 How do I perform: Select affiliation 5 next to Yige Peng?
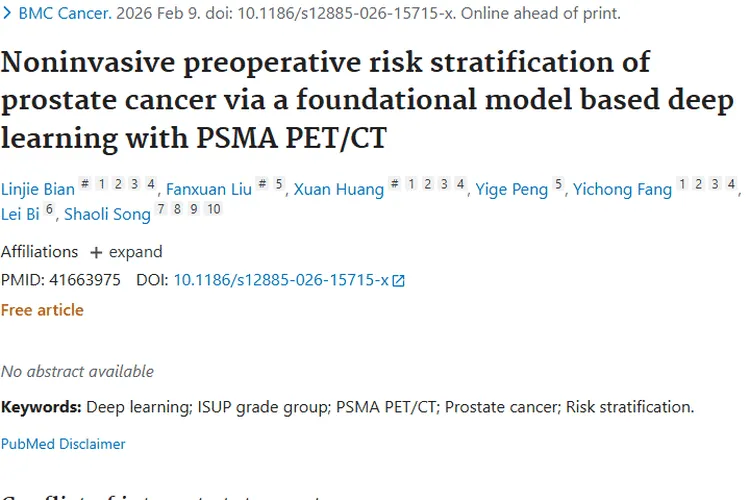[x=558, y=184]
